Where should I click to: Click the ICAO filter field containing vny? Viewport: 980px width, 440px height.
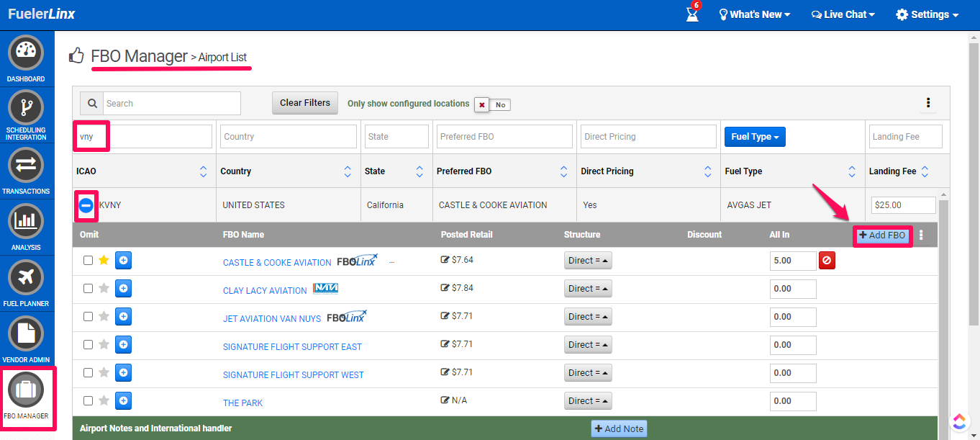click(x=144, y=137)
